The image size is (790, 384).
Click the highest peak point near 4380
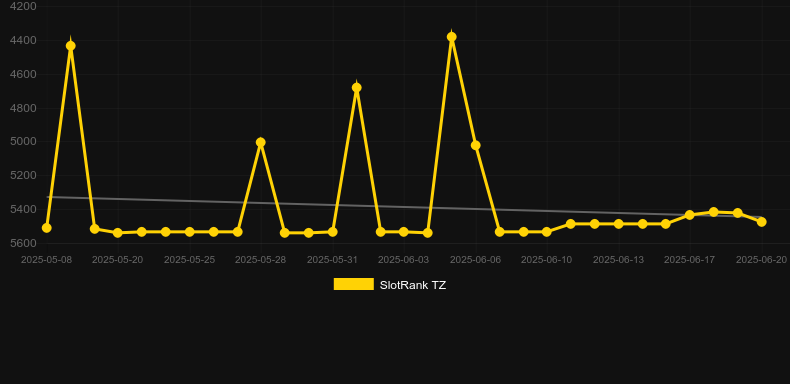pyautogui.click(x=451, y=37)
